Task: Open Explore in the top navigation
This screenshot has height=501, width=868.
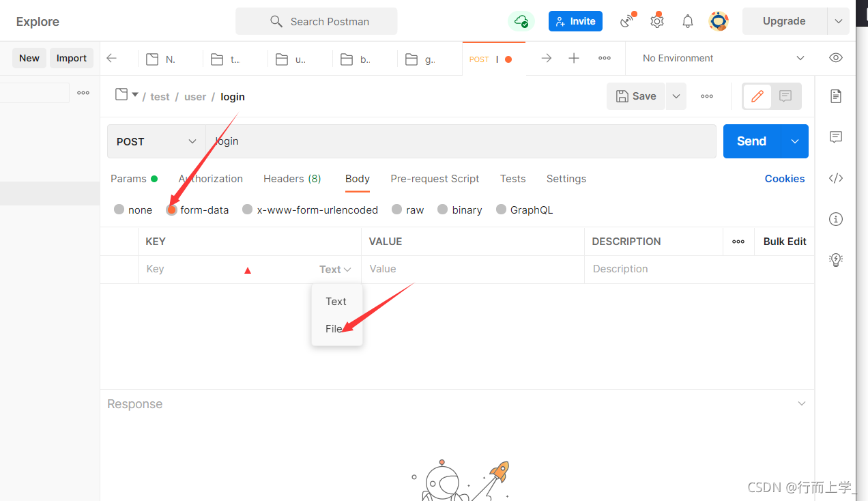Action: [38, 22]
